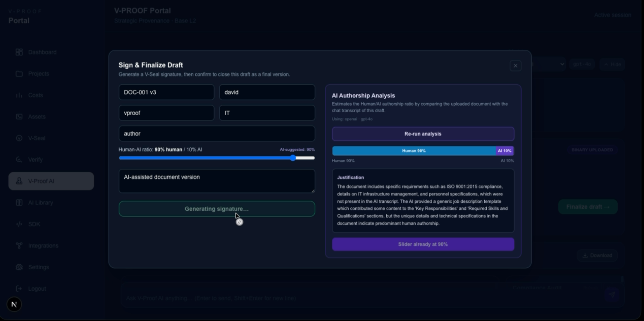
Task: Click Logout in the sidebar
Action: click(51, 289)
